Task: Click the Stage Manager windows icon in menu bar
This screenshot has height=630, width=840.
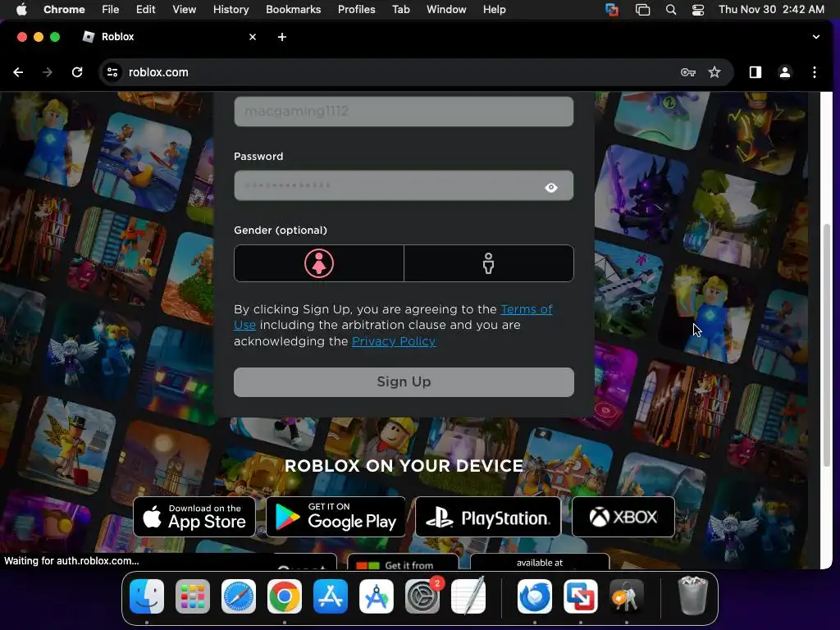Action: click(x=642, y=10)
